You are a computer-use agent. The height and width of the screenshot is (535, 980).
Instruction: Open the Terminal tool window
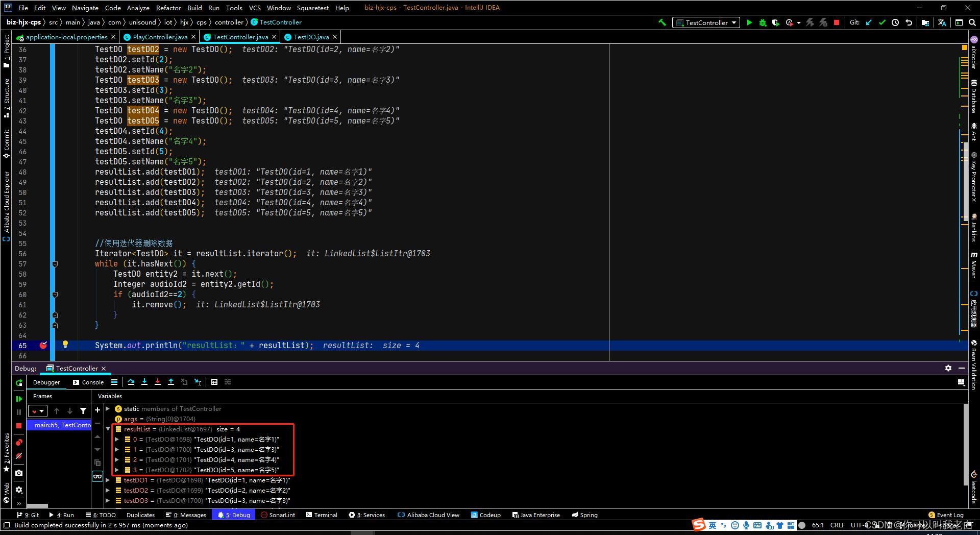(322, 515)
